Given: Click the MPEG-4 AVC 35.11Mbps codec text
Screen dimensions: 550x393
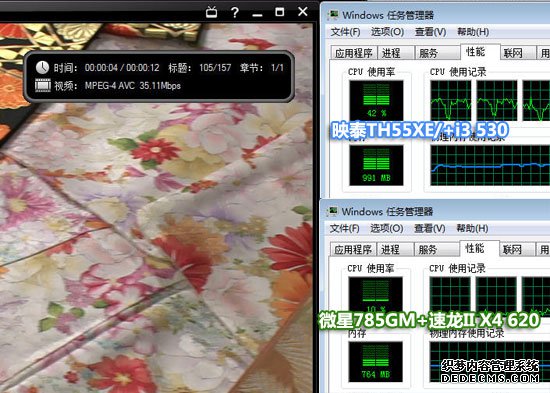Looking at the screenshot, I should 133,86.
